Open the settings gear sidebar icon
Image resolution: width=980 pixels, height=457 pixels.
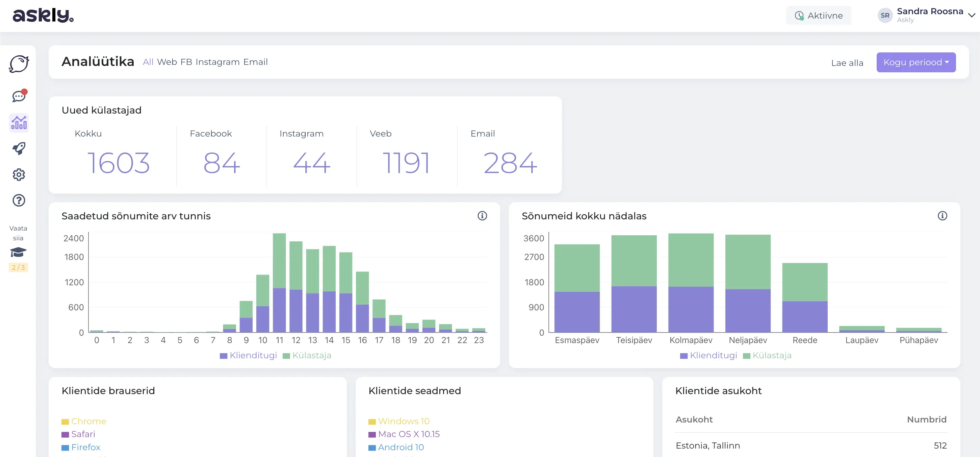click(19, 174)
